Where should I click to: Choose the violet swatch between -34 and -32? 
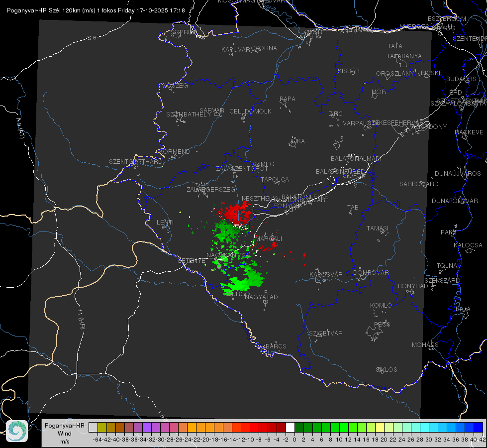(147, 427)
